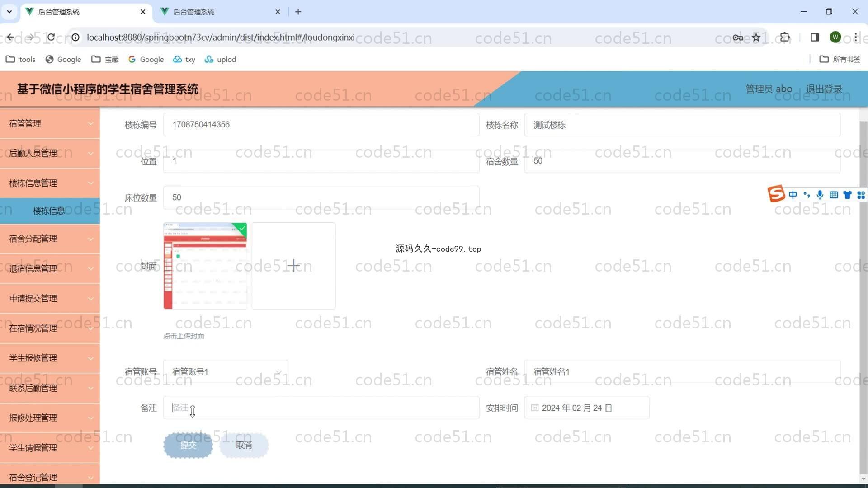This screenshot has height=488, width=868.
Task: View site information icon in address bar
Action: tap(75, 37)
